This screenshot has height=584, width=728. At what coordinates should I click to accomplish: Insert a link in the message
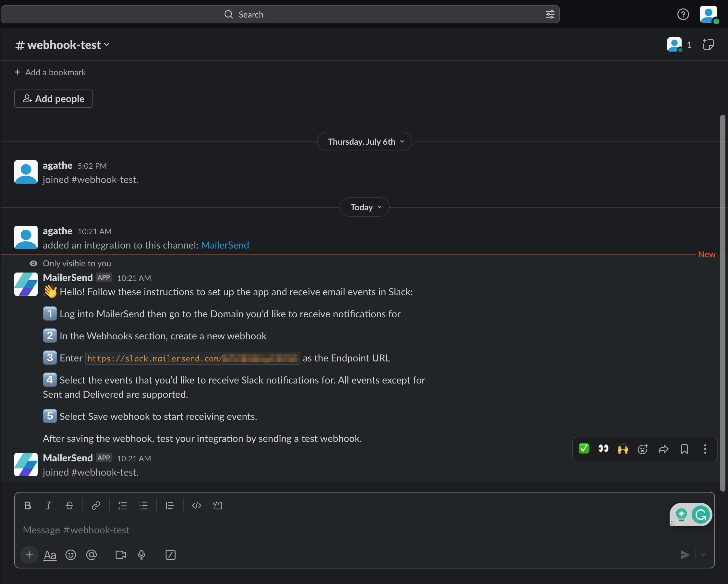point(96,505)
